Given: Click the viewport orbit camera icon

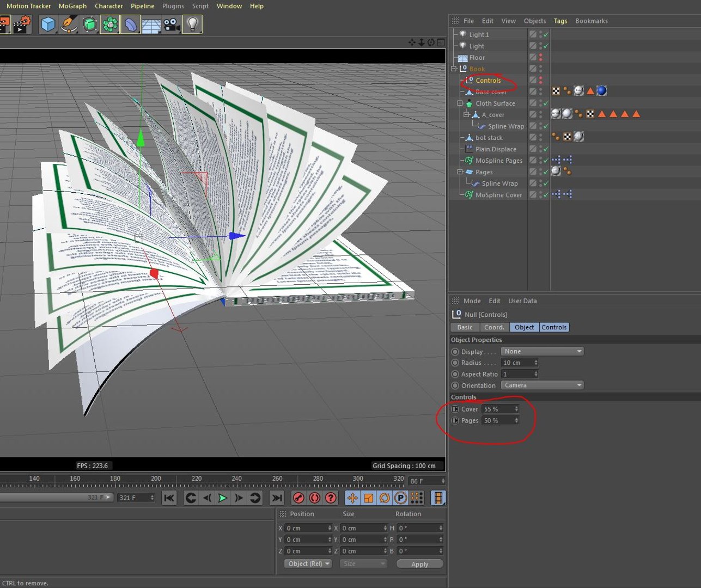Looking at the screenshot, I should (x=431, y=42).
